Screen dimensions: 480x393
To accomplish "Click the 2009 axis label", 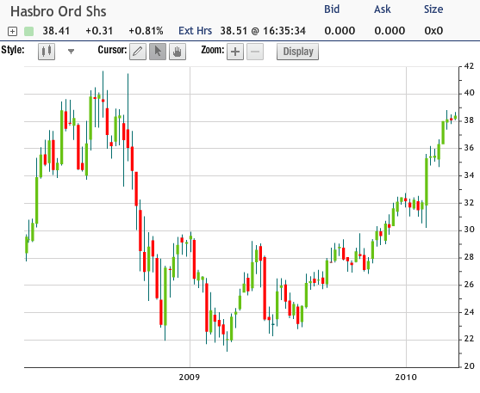I will (x=189, y=377).
